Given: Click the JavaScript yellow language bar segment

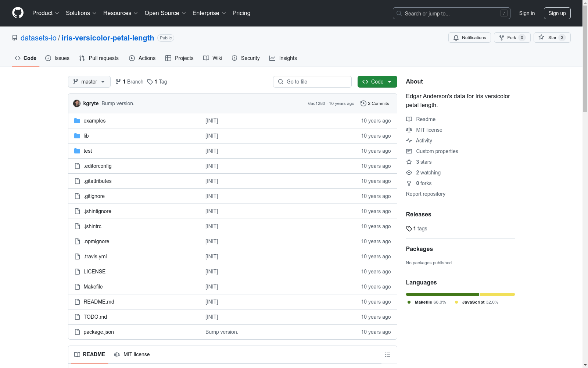Looking at the screenshot, I should click(x=497, y=294).
